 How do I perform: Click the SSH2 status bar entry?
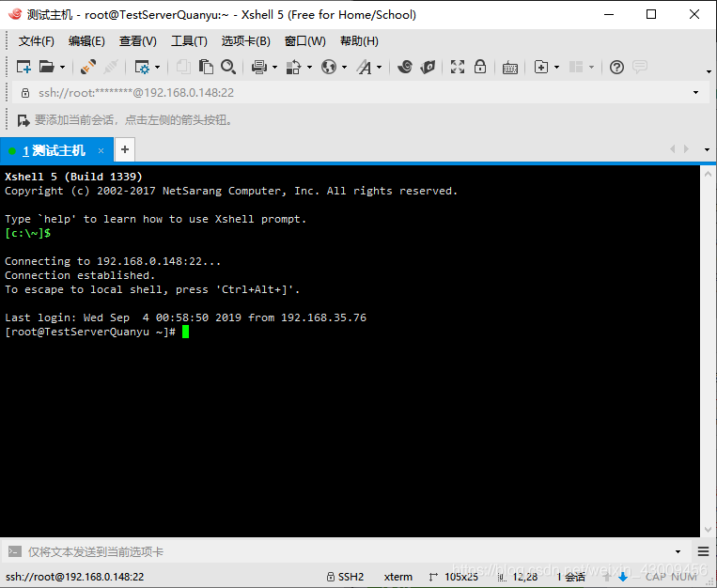tap(345, 577)
